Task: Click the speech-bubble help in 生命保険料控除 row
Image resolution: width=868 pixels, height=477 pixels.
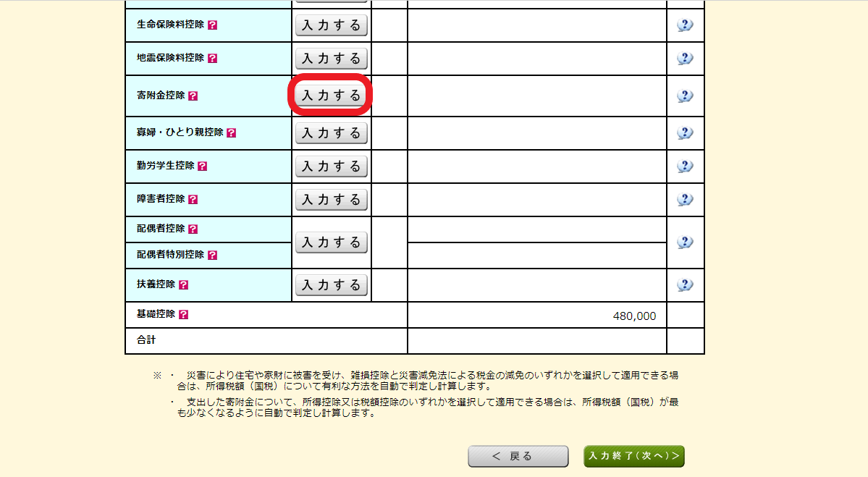Action: 685,25
